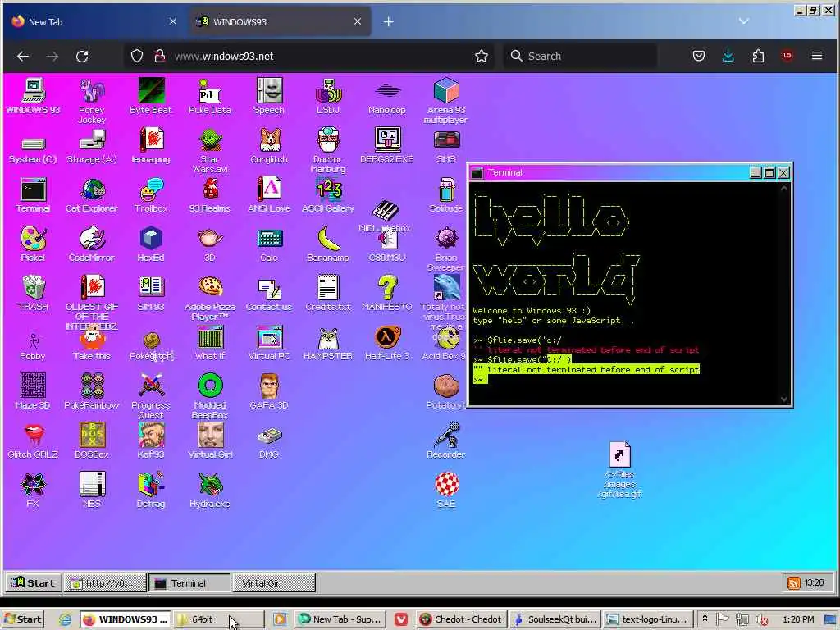This screenshot has width=840, height=630.
Task: Open the Bananamp icon
Action: click(328, 244)
